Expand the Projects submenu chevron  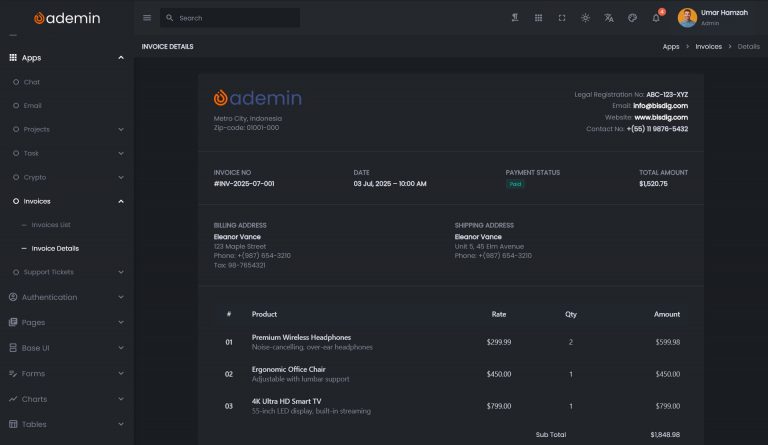click(x=121, y=129)
